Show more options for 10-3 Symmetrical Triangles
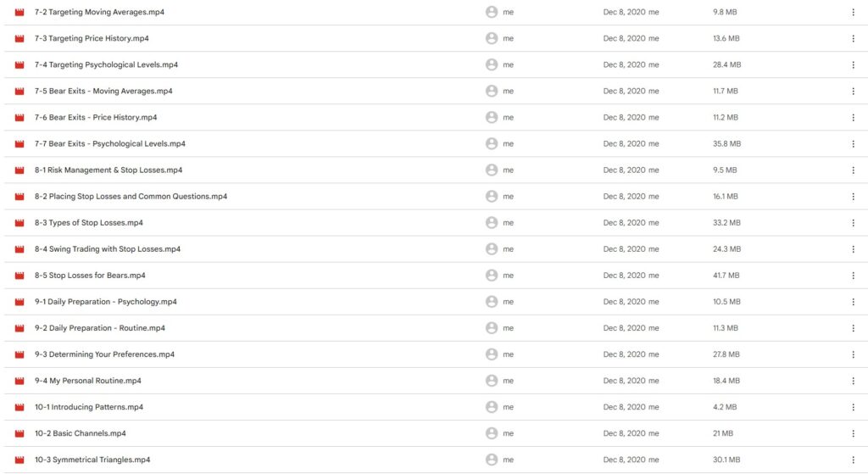This screenshot has width=868, height=474. pos(853,460)
